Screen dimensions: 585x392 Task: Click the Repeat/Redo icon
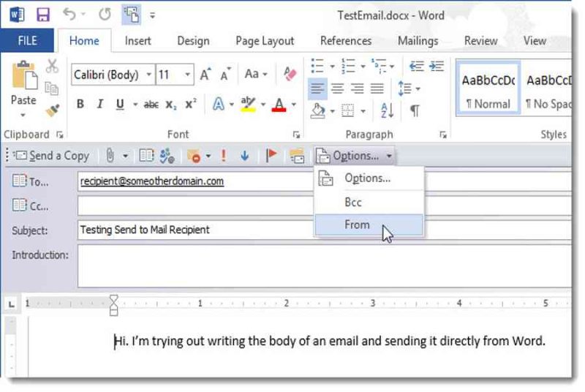[105, 15]
